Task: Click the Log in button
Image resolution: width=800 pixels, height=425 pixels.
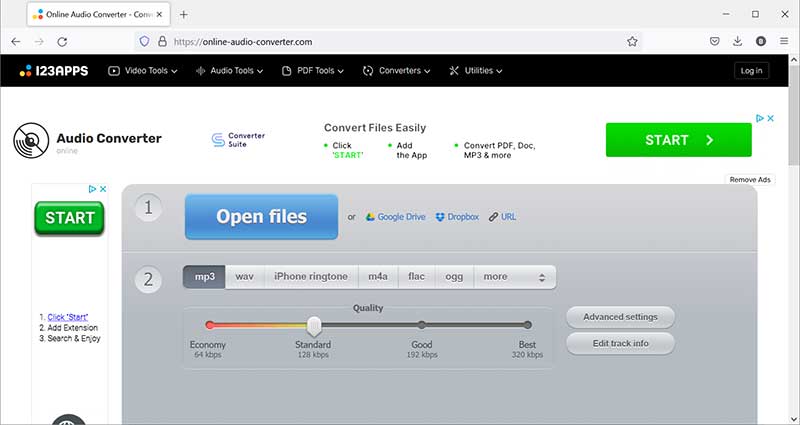Action: coord(751,71)
